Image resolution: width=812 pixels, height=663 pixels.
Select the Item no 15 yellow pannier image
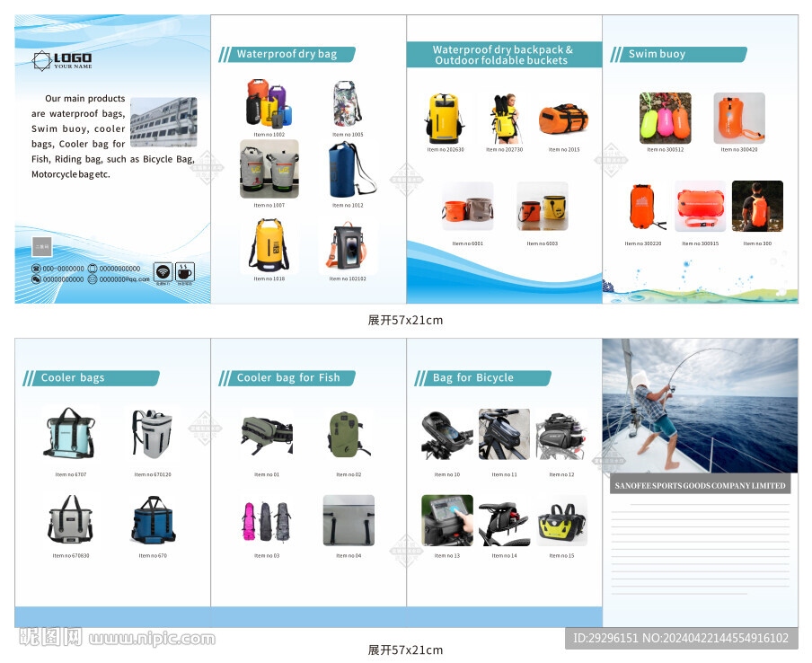click(x=561, y=522)
